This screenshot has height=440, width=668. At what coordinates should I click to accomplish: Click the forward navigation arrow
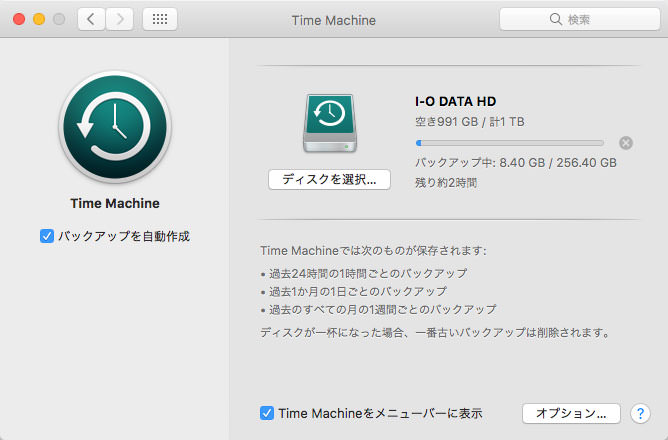[120, 19]
